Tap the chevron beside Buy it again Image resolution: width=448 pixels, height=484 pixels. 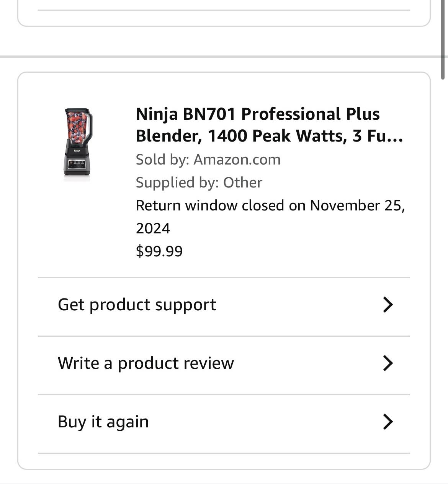point(388,422)
